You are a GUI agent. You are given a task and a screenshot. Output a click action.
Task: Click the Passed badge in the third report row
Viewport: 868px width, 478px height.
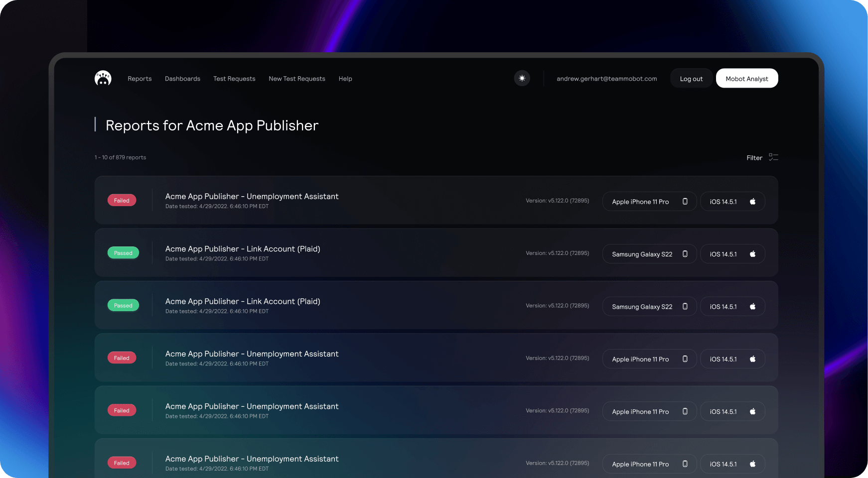coord(123,305)
